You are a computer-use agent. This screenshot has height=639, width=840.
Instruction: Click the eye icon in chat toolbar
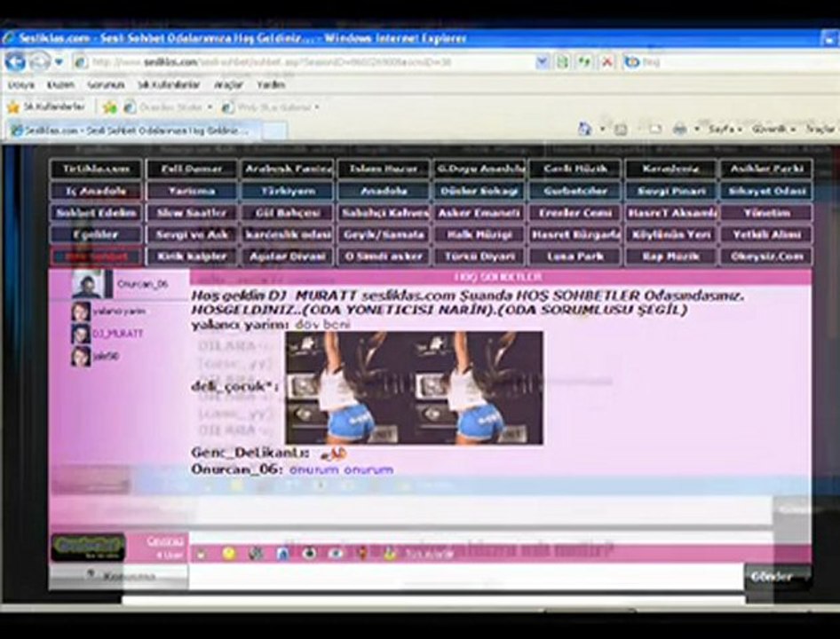click(x=336, y=553)
